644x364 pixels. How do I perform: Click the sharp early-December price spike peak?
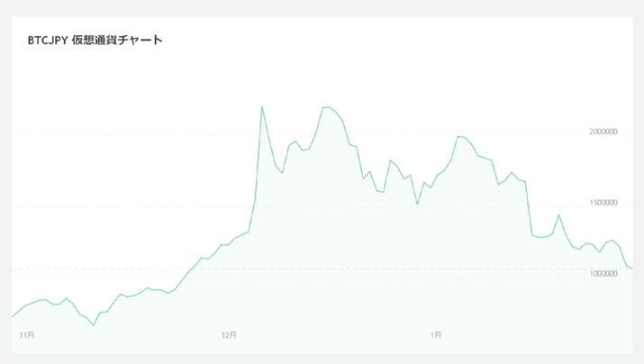pyautogui.click(x=262, y=106)
